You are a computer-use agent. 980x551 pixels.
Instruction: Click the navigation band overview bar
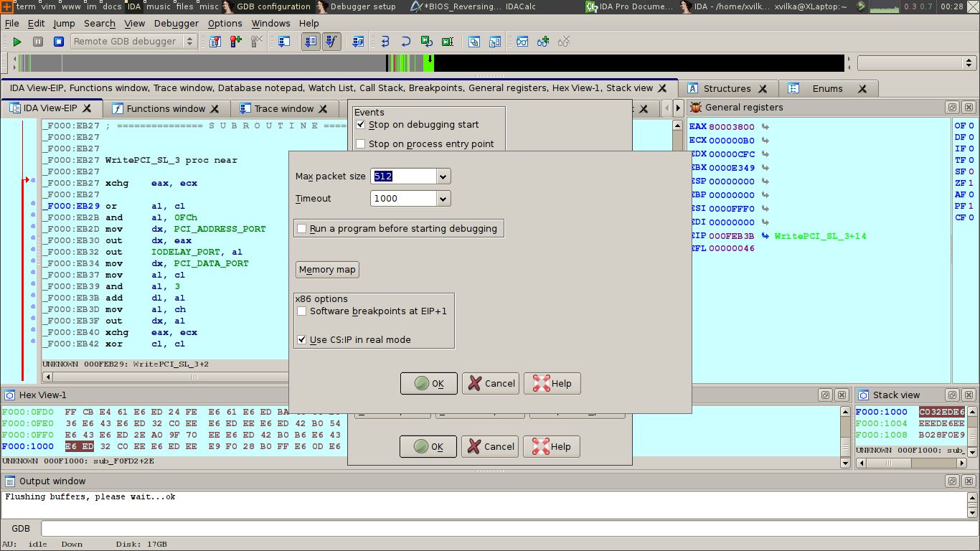click(x=430, y=63)
